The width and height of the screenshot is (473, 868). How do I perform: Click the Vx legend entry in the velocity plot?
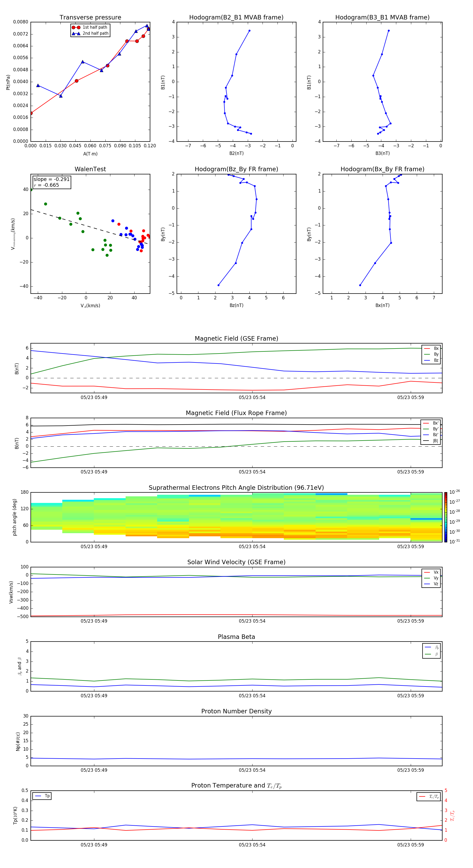[x=431, y=572]
